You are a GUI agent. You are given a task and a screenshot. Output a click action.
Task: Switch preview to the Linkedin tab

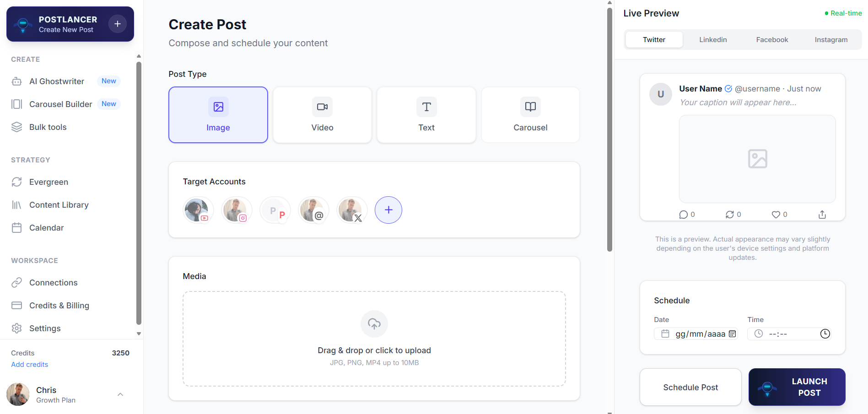tap(712, 39)
